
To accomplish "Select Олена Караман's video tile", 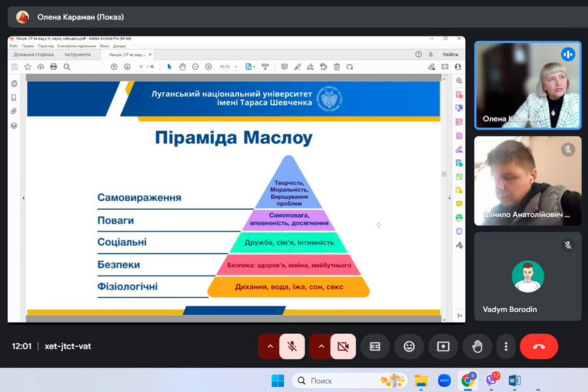I will pyautogui.click(x=527, y=85).
